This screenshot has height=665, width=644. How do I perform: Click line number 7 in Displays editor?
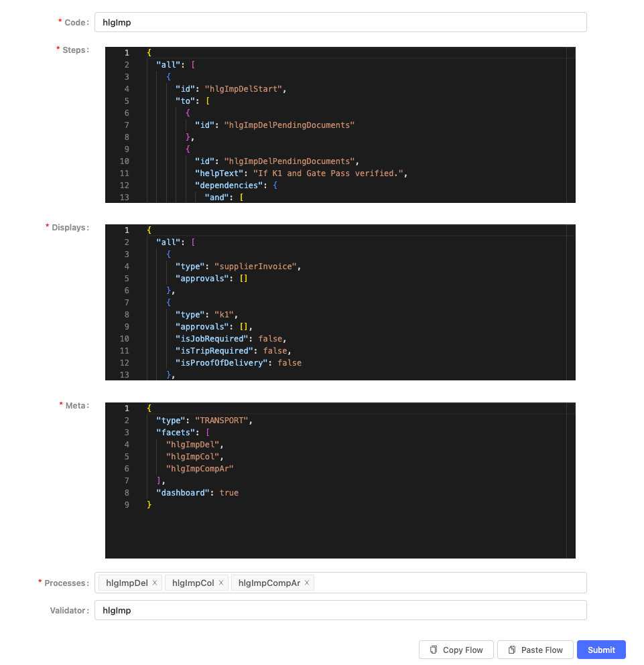[x=127, y=303]
